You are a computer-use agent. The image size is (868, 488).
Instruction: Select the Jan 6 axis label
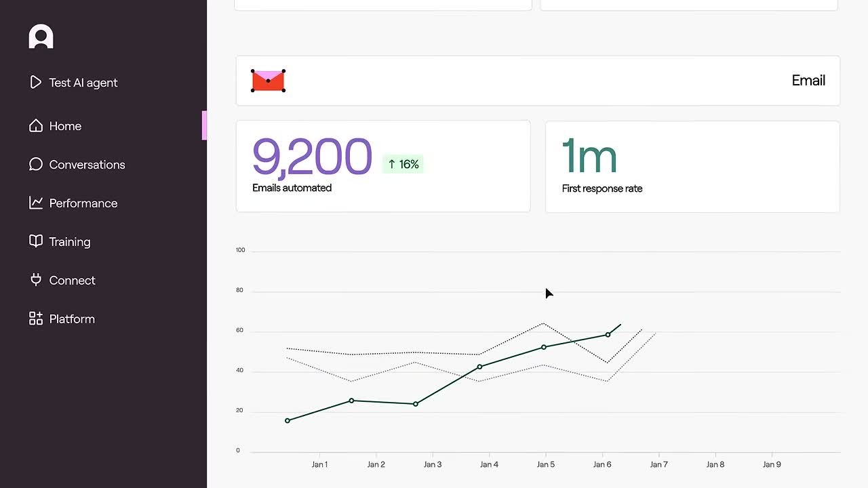point(602,464)
